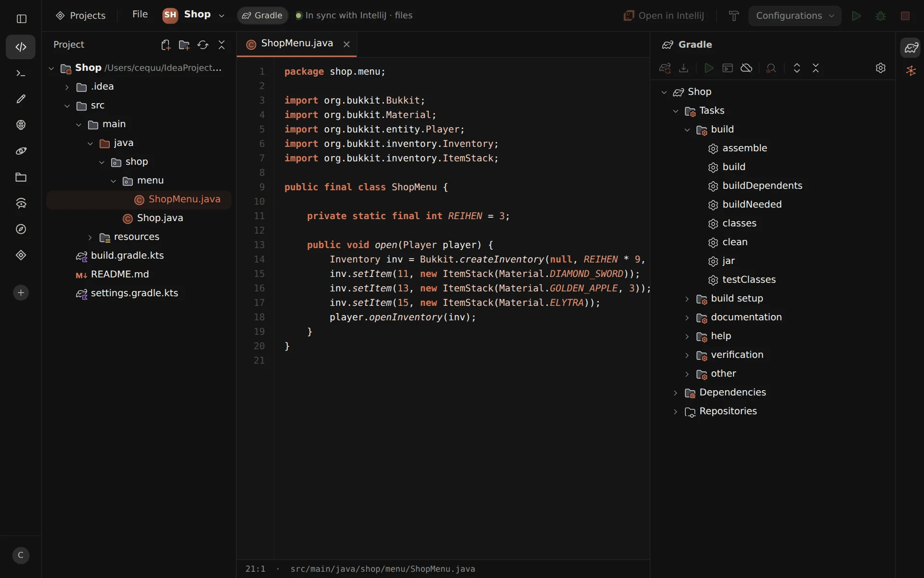Click the Gradle pill button
The image size is (924, 578).
click(262, 15)
